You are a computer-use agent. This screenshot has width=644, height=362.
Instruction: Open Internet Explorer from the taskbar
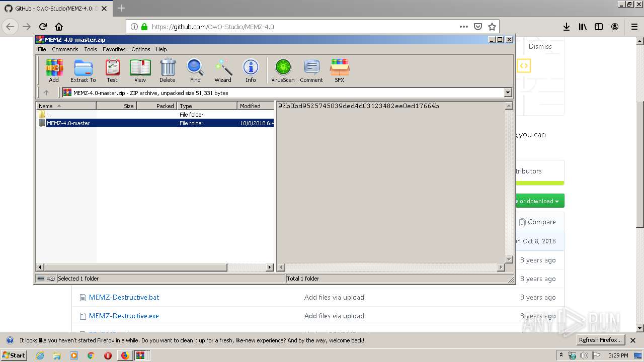pyautogui.click(x=40, y=355)
